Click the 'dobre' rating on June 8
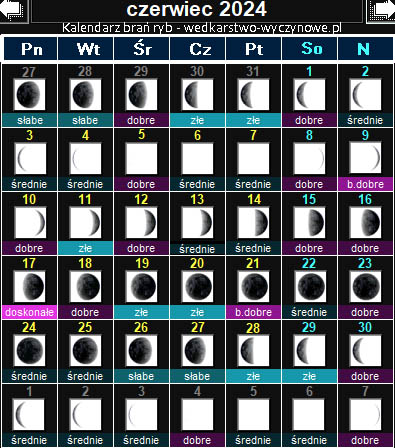This screenshot has width=395, height=448. tap(309, 184)
